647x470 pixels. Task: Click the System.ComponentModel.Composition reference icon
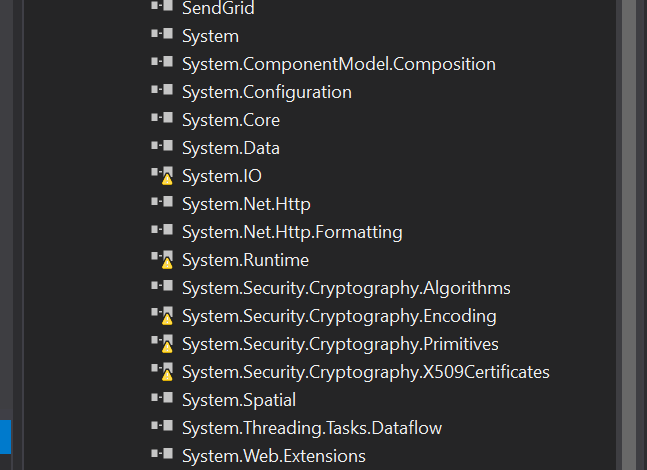[x=162, y=61]
